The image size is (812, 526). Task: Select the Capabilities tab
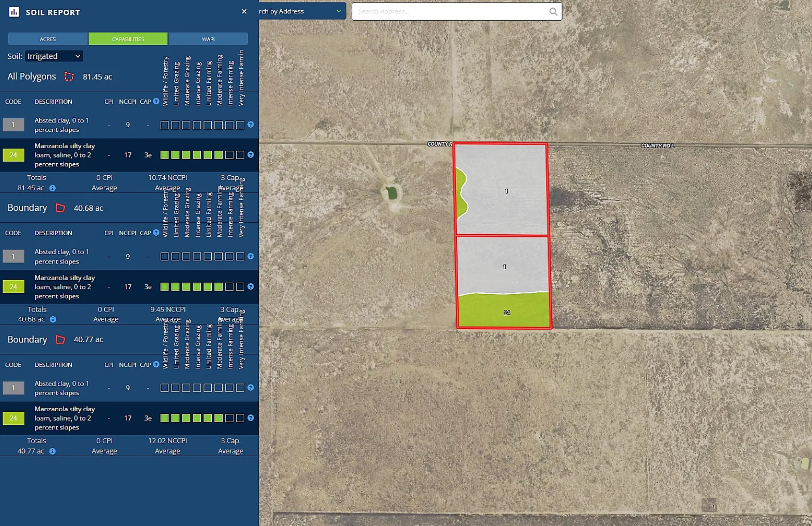click(128, 39)
